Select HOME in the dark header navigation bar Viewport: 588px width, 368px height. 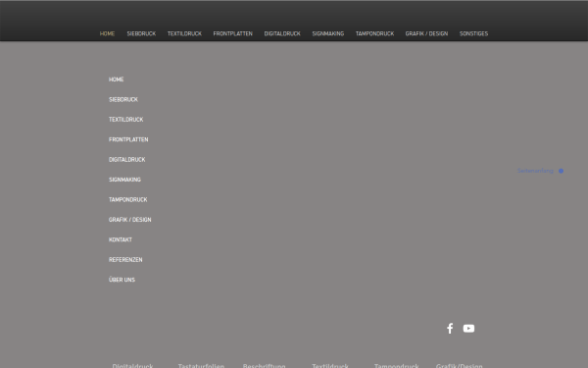107,33
